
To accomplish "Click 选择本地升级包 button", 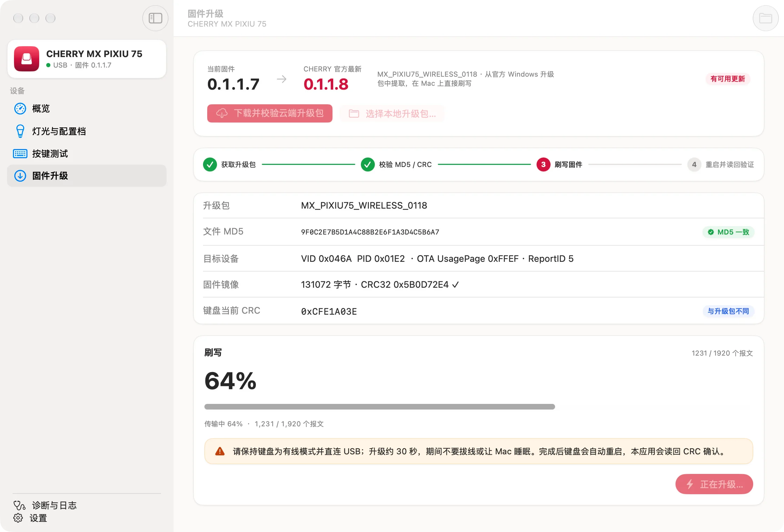I will [x=392, y=114].
